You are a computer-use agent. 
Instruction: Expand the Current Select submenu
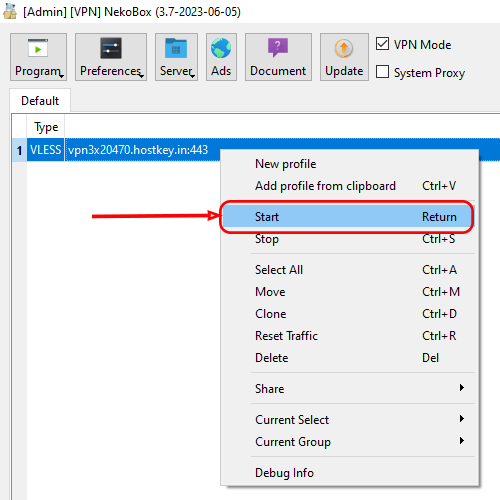click(350, 419)
